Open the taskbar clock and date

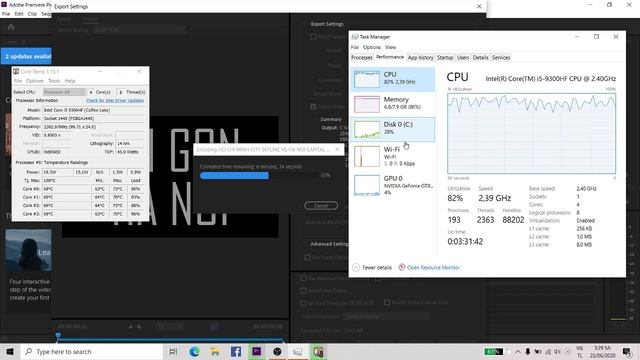(x=602, y=351)
